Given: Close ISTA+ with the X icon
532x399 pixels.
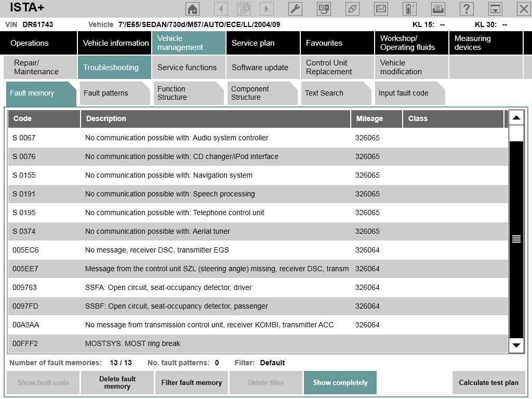Looking at the screenshot, I should 524,8.
